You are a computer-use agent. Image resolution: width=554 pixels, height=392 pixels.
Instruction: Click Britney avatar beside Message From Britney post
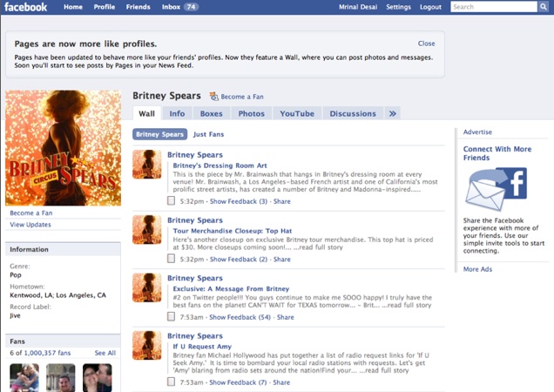pyautogui.click(x=146, y=287)
